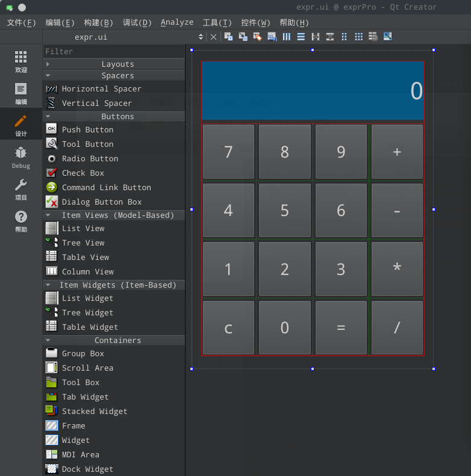This screenshot has width=471, height=476.
Task: Open the 构建(B) build menu
Action: (98, 22)
